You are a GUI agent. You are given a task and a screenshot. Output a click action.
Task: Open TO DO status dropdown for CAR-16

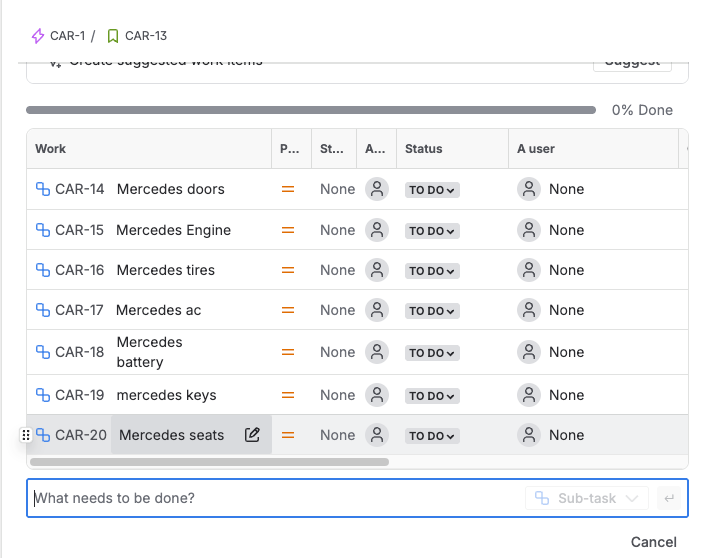tap(432, 271)
